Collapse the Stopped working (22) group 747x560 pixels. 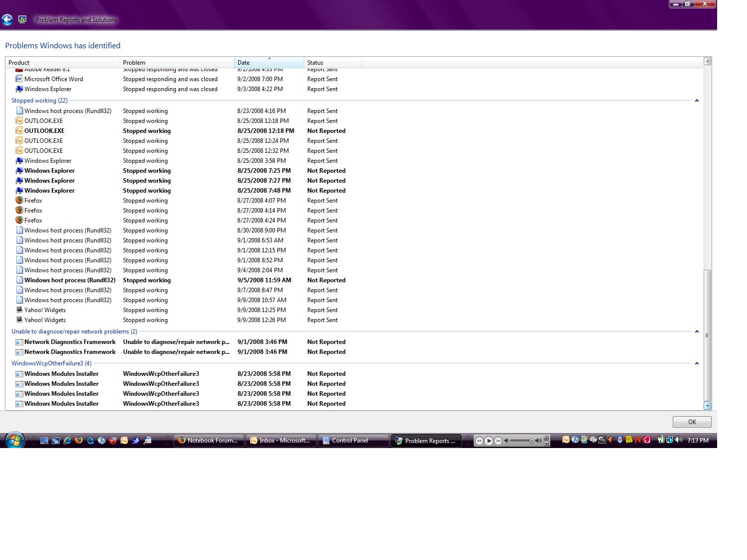pos(697,101)
